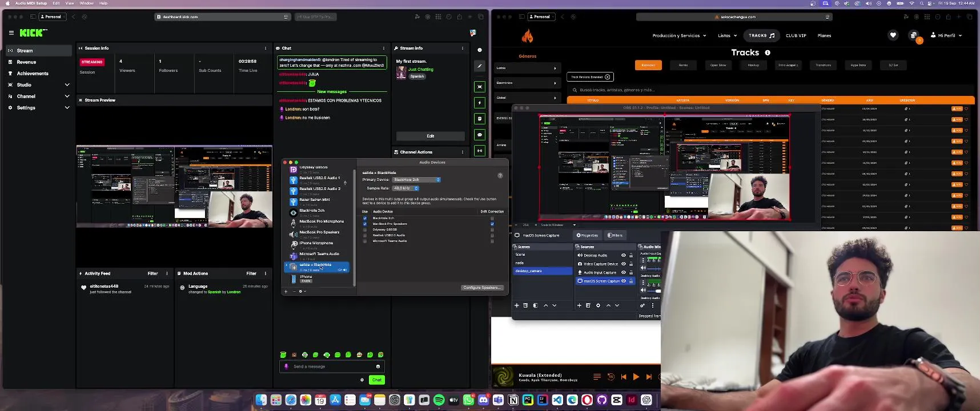The width and height of the screenshot is (980, 411).
Task: Click Configure Speakers button
Action: click(482, 288)
